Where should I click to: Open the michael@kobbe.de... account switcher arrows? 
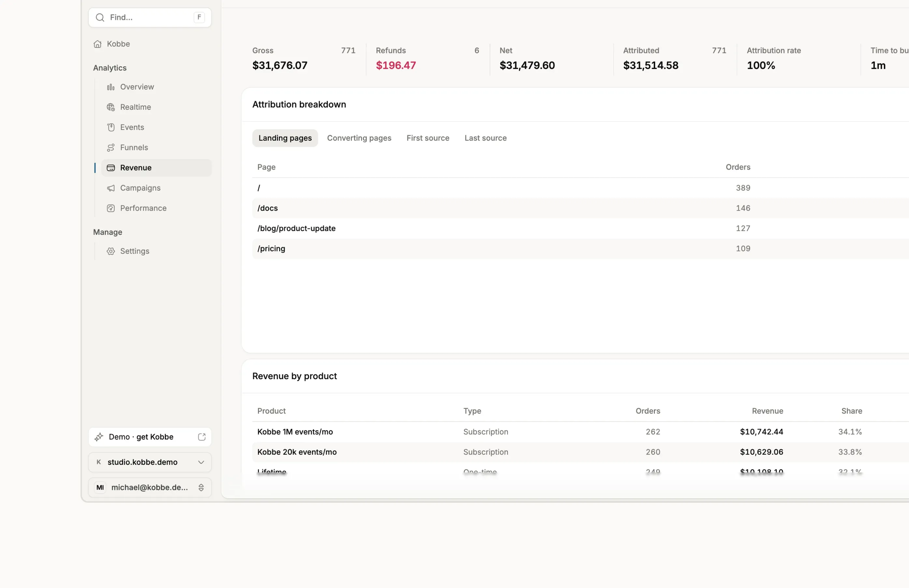click(x=201, y=488)
